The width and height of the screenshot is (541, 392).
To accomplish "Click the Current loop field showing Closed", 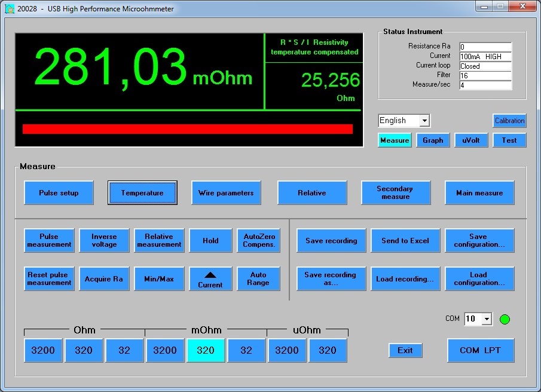I will click(485, 66).
